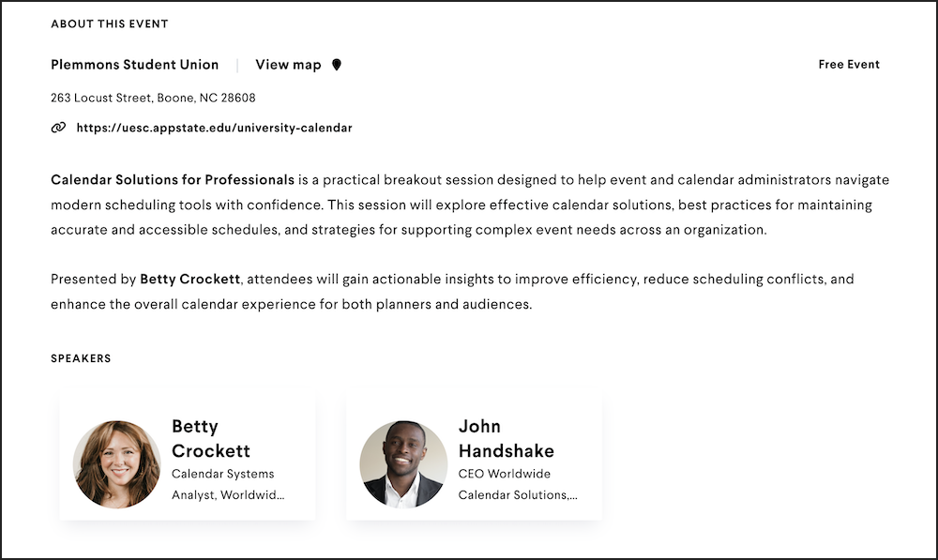The width and height of the screenshot is (938, 560).
Task: Open Betty Crockett's speaker card
Action: (x=187, y=457)
